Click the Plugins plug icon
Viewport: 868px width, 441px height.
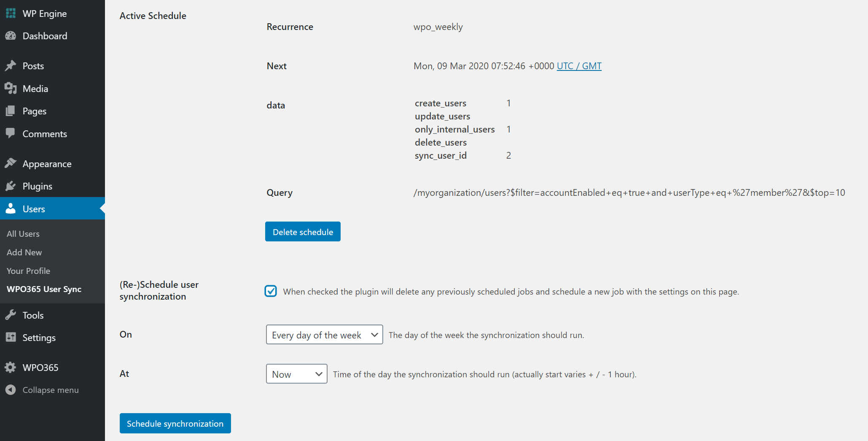[x=11, y=186]
